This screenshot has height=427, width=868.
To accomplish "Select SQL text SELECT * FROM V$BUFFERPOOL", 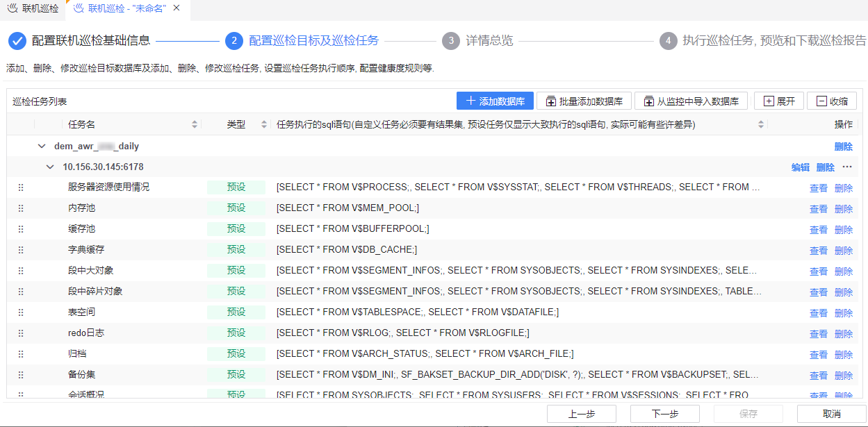I will (352, 229).
